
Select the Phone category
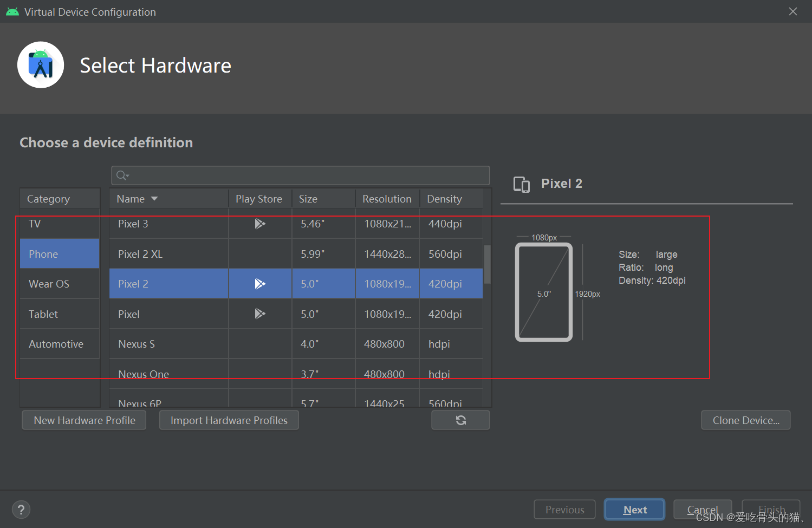coord(60,254)
